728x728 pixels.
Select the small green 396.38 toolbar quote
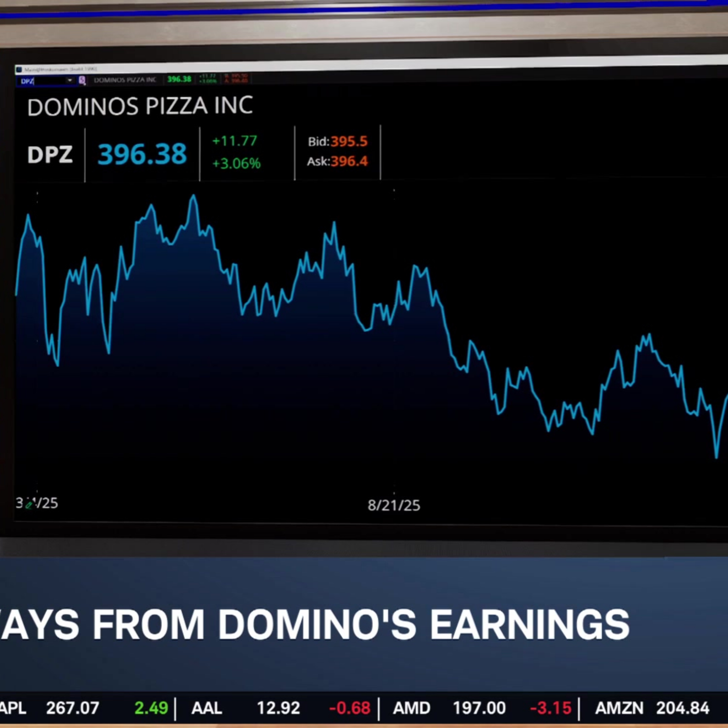179,79
